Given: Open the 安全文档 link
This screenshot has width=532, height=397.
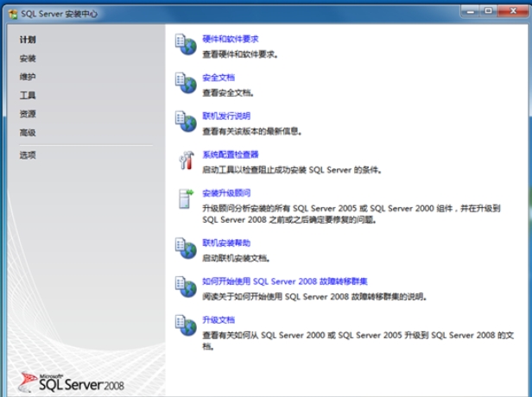Looking at the screenshot, I should point(218,78).
